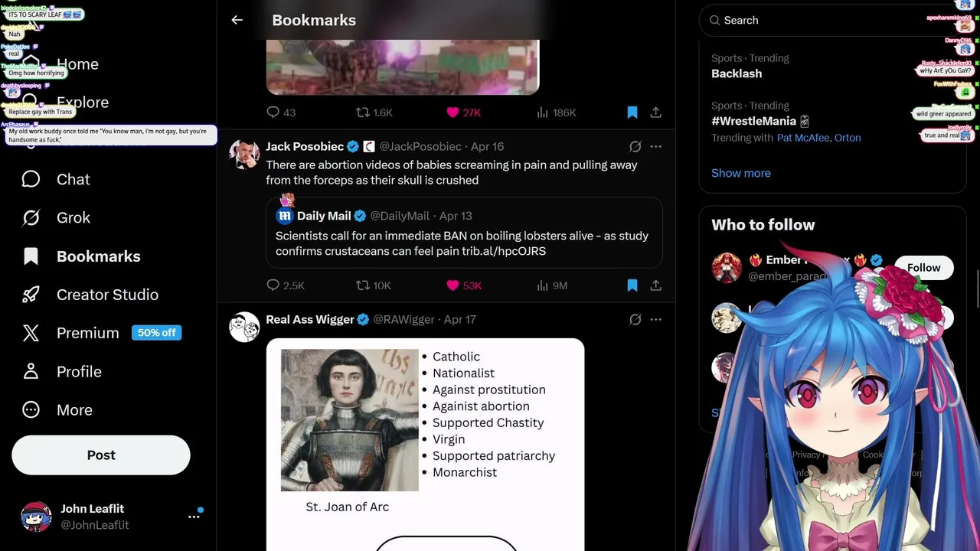Open more options on Jack Posobiec's post
980x551 pixels.
[656, 146]
